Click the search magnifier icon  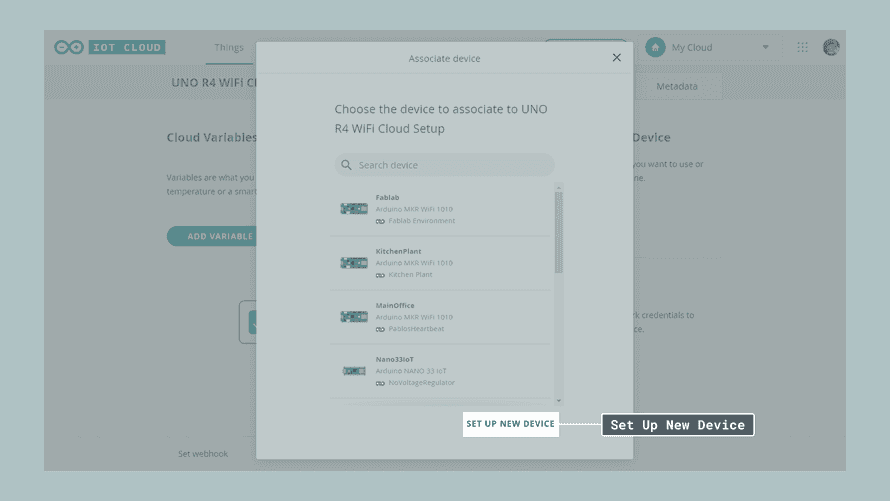pyautogui.click(x=347, y=165)
